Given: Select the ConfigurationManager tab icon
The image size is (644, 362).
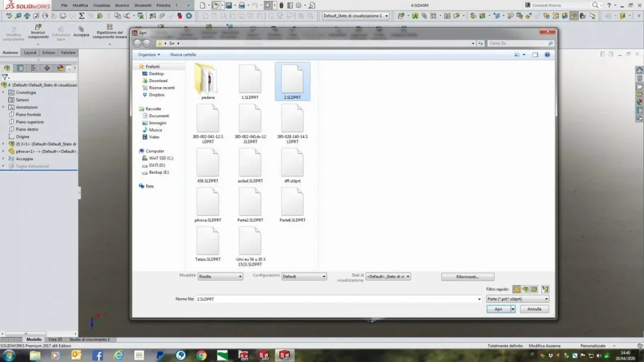Looking at the screenshot, I should tap(33, 68).
